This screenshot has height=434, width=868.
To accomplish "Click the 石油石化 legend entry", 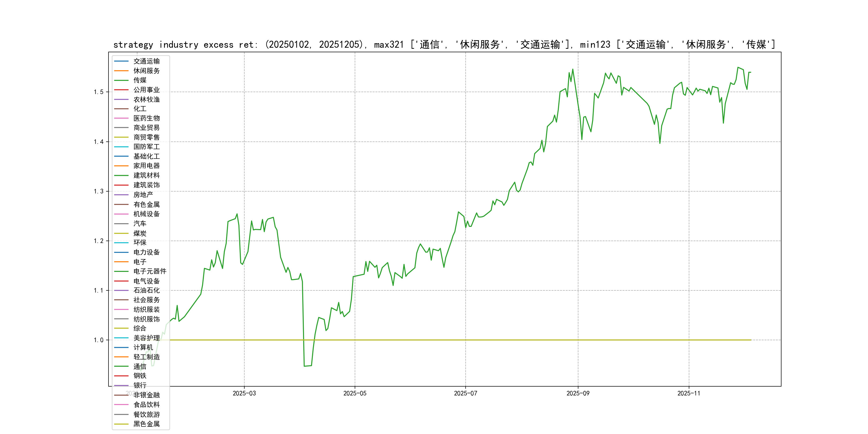I will pos(146,290).
